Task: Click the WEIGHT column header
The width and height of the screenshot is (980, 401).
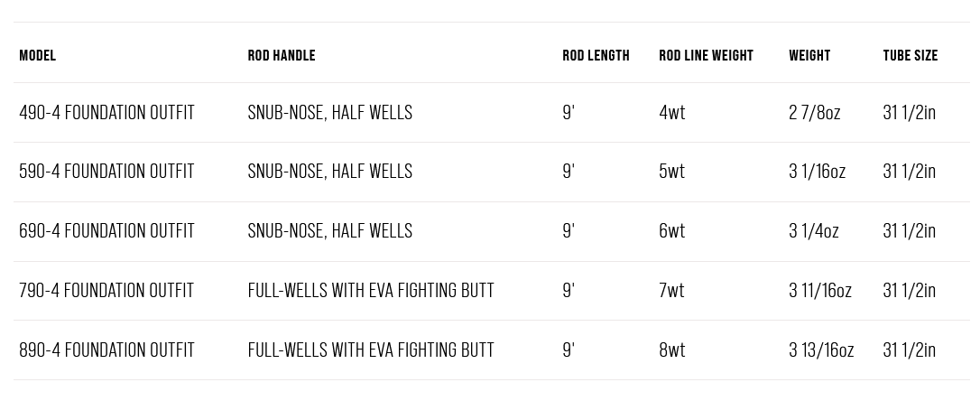Action: click(x=809, y=56)
